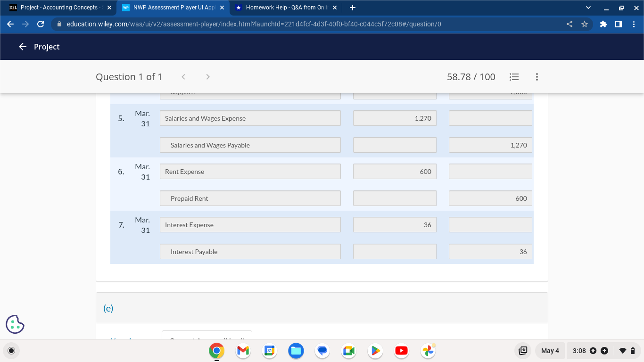Advance with the next question arrow
Viewport: 644px width, 362px height.
207,77
